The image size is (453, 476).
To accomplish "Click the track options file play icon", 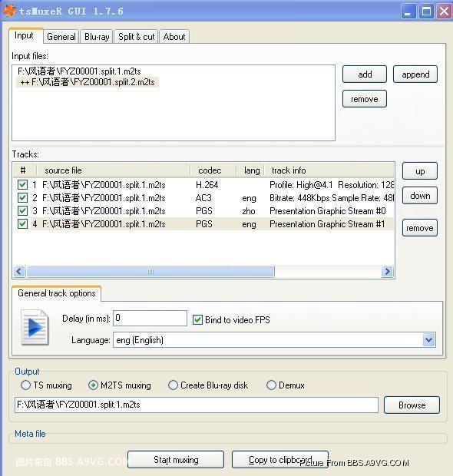I will 35,327.
